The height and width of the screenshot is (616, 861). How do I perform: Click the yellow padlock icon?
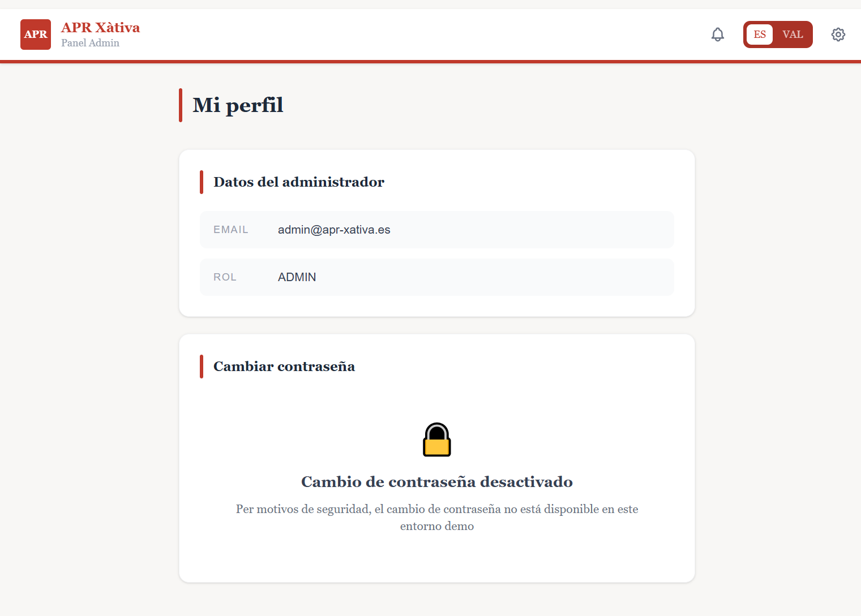[x=437, y=440]
